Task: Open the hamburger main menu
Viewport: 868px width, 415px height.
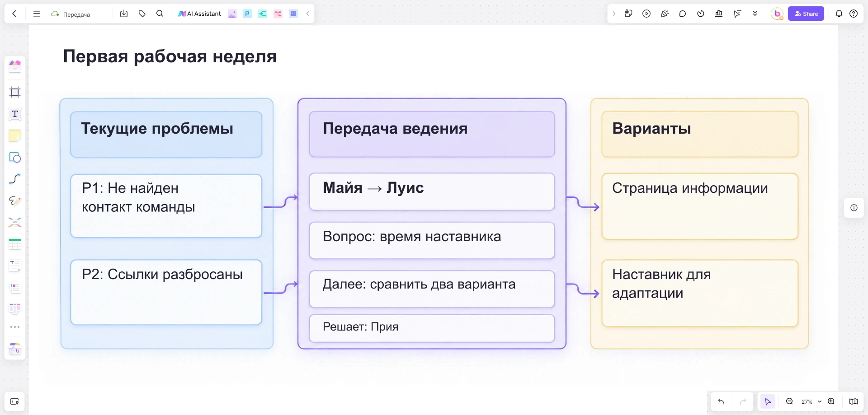Action: pos(37,14)
